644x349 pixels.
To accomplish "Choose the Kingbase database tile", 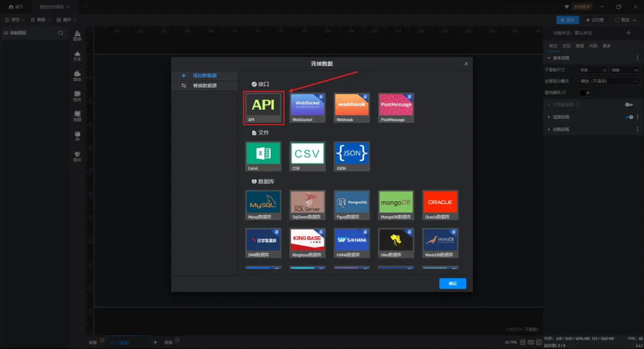I will [307, 243].
